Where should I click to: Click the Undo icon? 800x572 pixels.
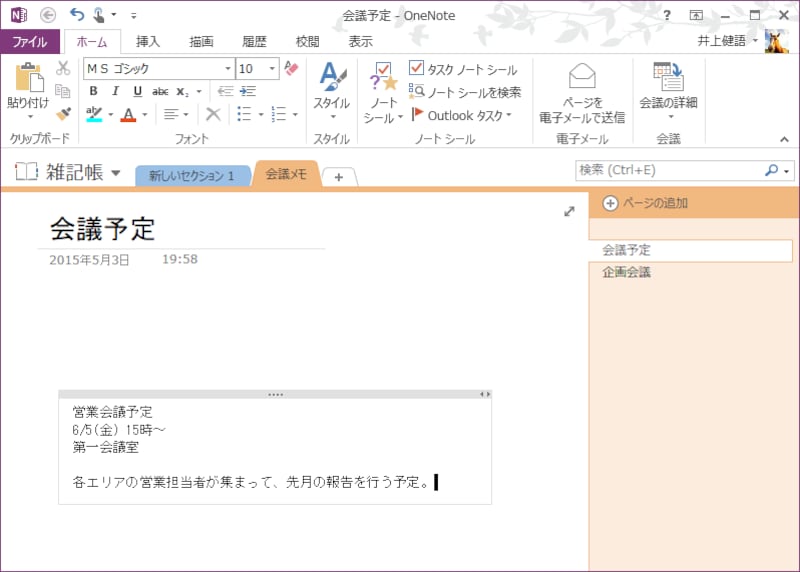(77, 14)
